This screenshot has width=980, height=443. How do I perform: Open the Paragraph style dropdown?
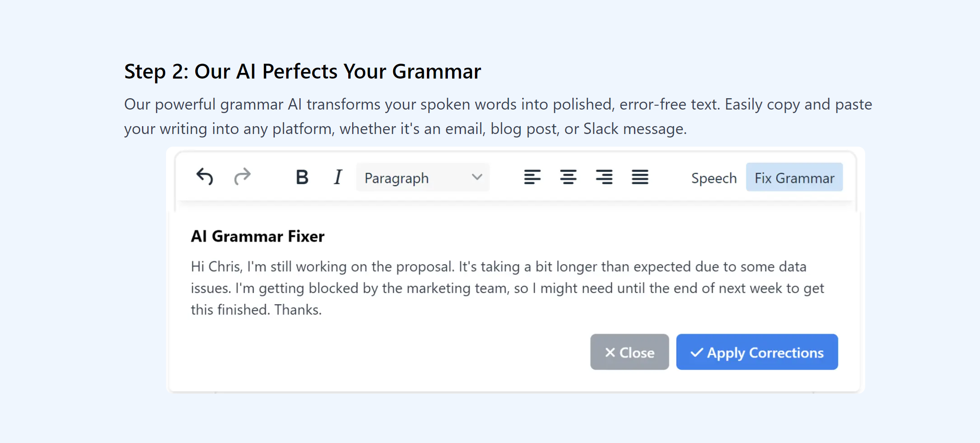tap(415, 178)
